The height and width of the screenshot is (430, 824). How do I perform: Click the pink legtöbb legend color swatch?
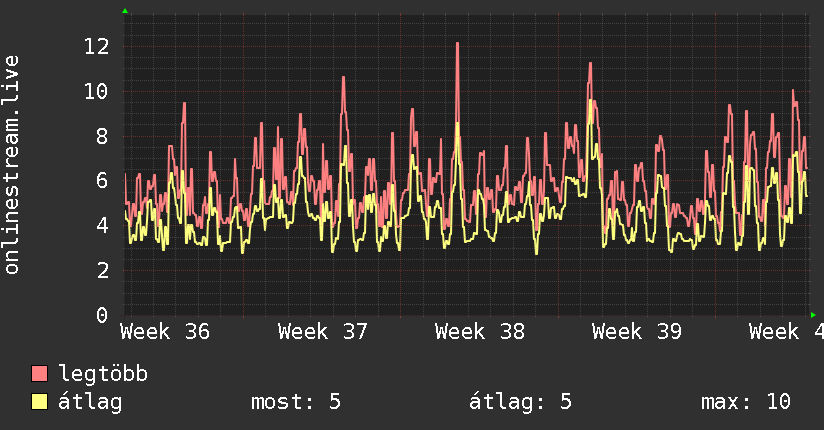tap(39, 373)
